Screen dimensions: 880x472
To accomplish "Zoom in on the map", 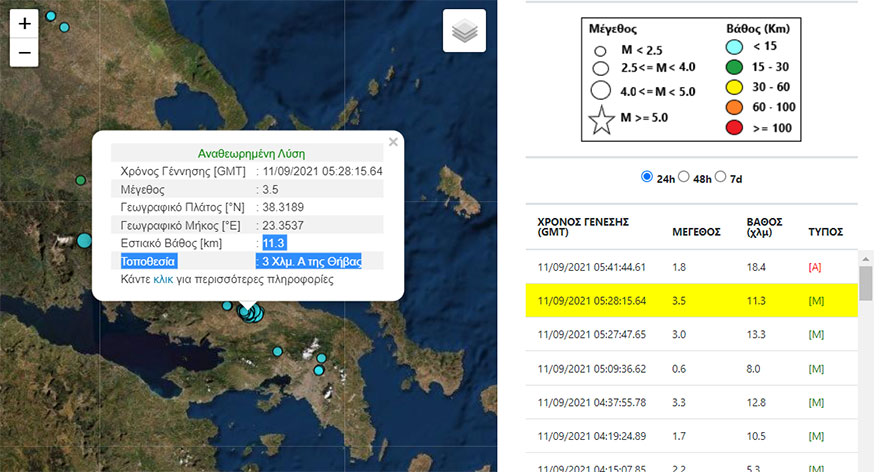I will click(x=24, y=22).
